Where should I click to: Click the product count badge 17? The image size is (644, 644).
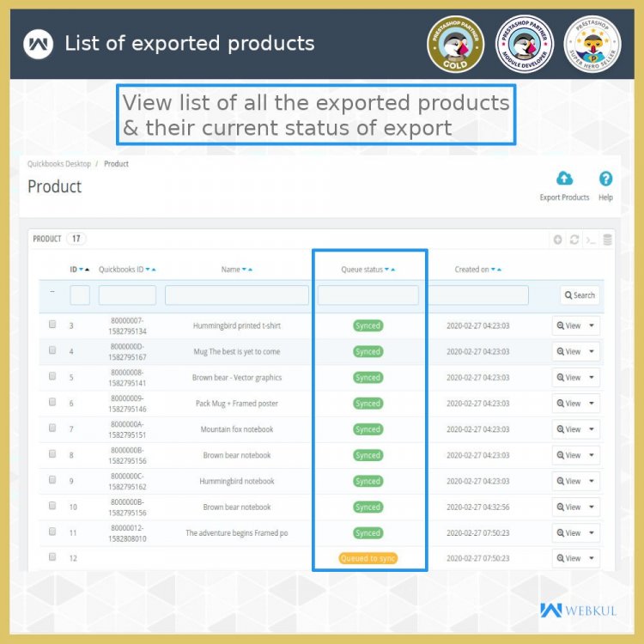(76, 239)
